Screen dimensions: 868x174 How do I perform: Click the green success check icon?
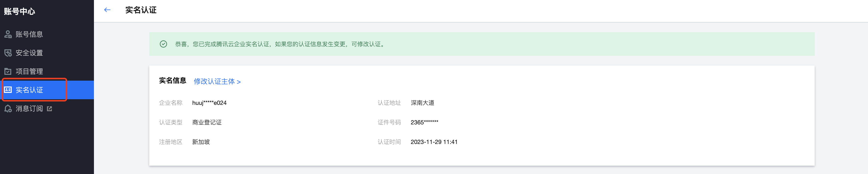[163, 44]
